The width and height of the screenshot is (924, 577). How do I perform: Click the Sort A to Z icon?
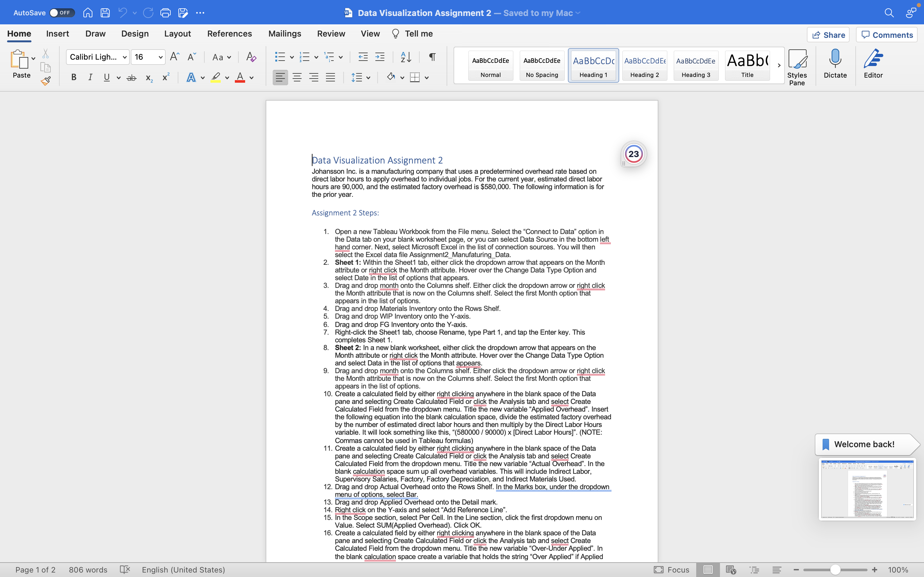coord(406,57)
